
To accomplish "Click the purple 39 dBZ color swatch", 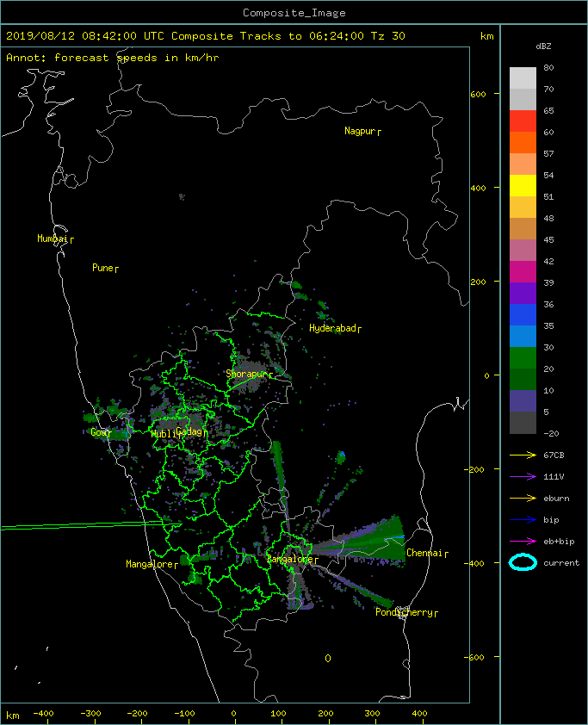I will coord(523,293).
